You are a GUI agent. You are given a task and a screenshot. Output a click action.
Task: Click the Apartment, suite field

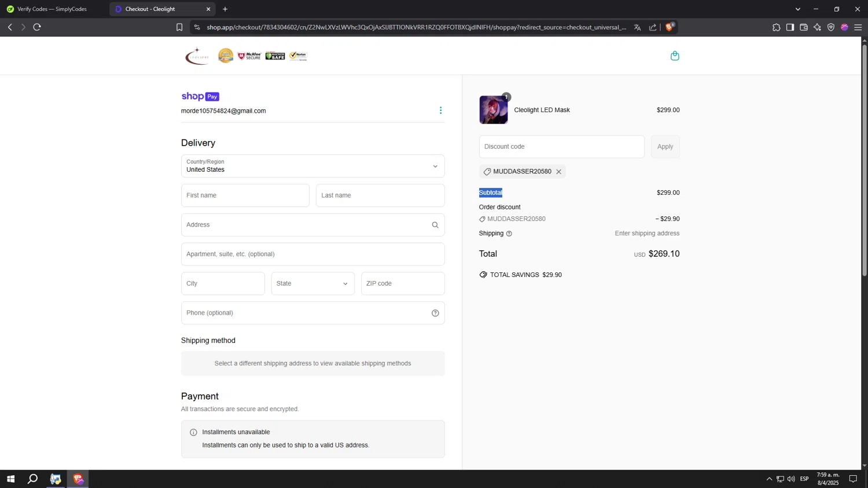click(x=313, y=254)
